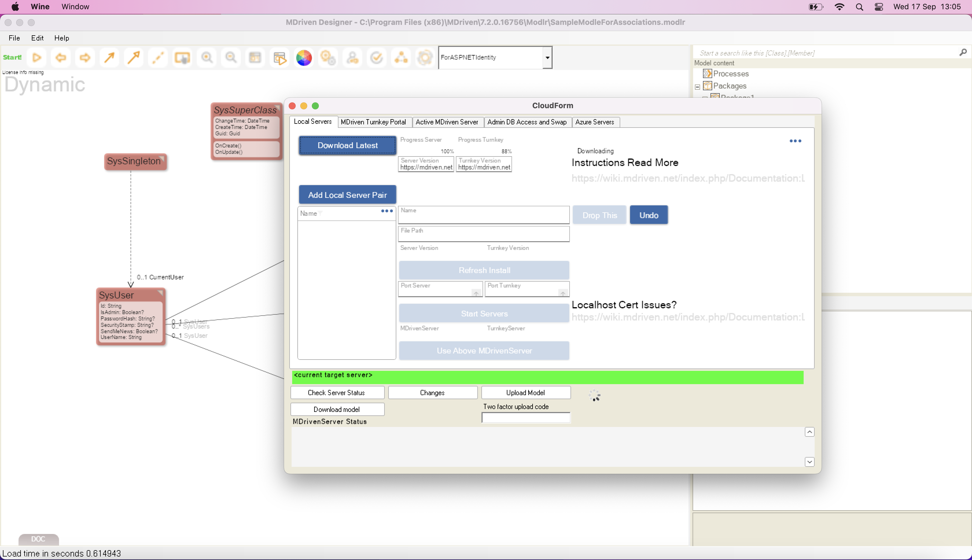This screenshot has width=972, height=560.
Task: Click the green current target server bar
Action: 547,377
